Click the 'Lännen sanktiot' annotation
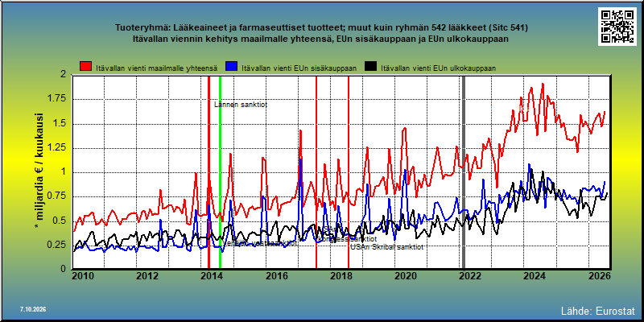Screen dimensions: 644x322 tap(241, 105)
